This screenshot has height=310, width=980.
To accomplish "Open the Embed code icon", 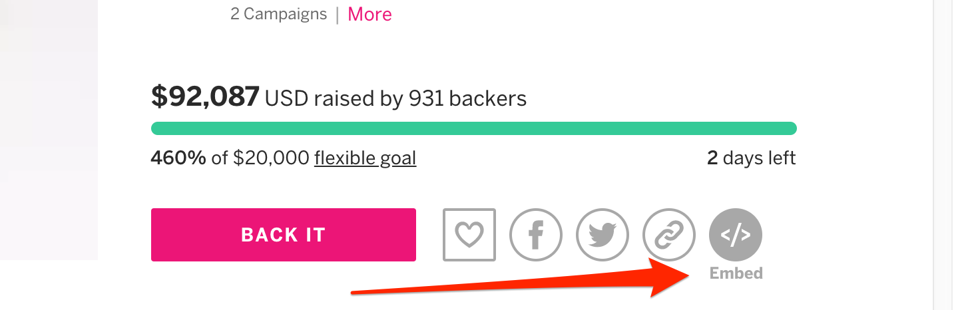I will coord(736,235).
